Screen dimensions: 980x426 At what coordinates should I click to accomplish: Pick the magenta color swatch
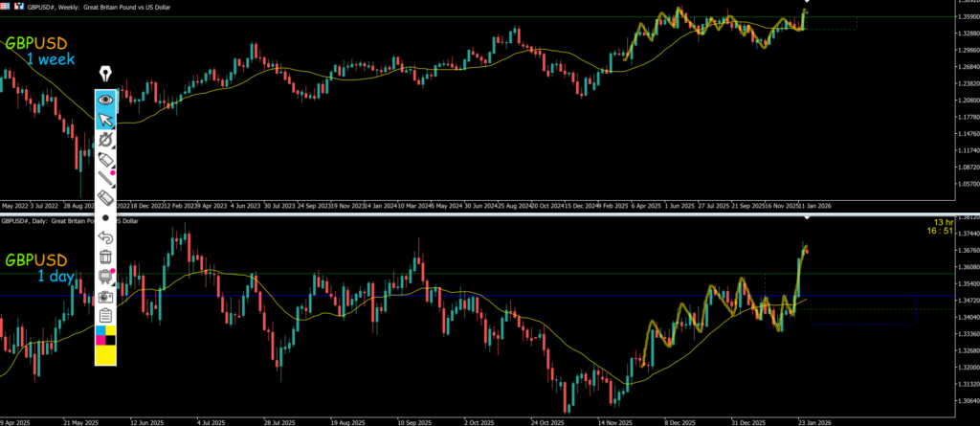coord(100,341)
